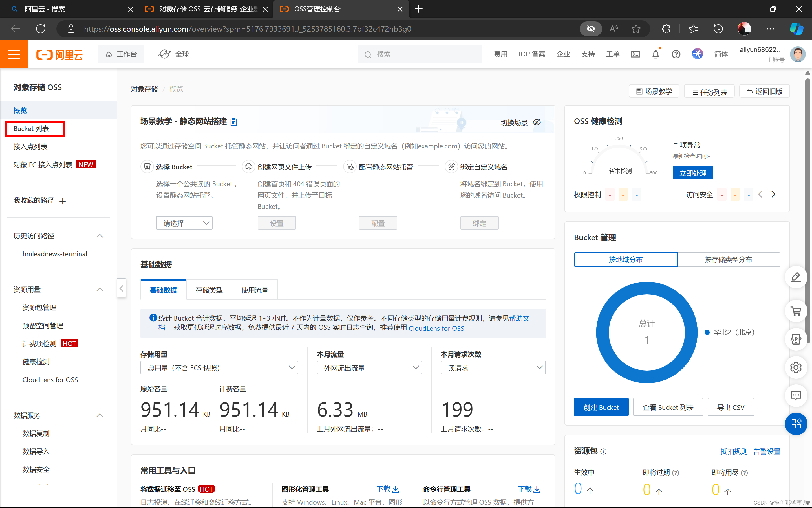
Task: Open the CloudLens for OSS hyperlink in notice
Action: pyautogui.click(x=436, y=328)
